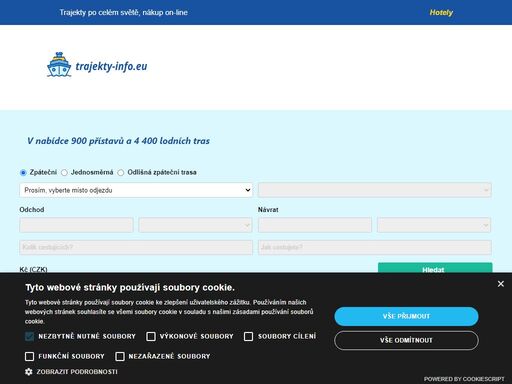512x384 pixels.
Task: Click the cookie banner heading text
Action: (x=130, y=287)
